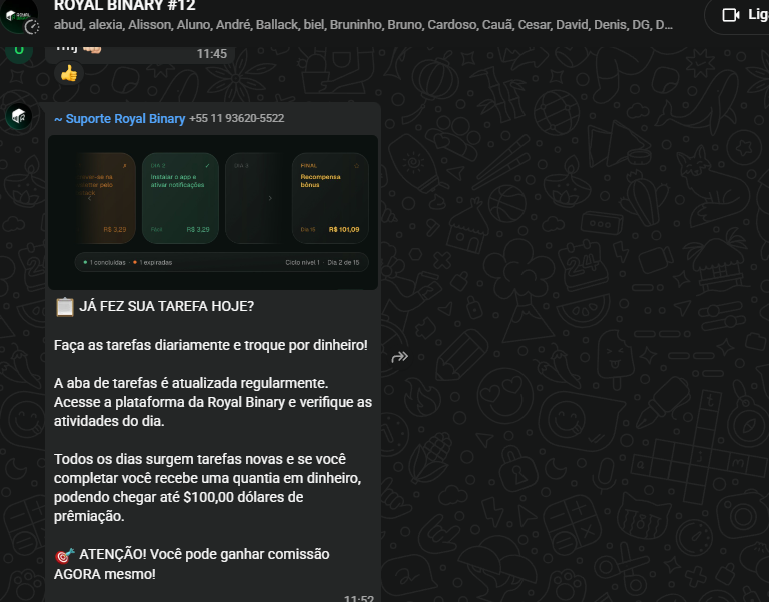
Task: Open the Suporte Royal Binary sender avatar
Action: (x=19, y=117)
